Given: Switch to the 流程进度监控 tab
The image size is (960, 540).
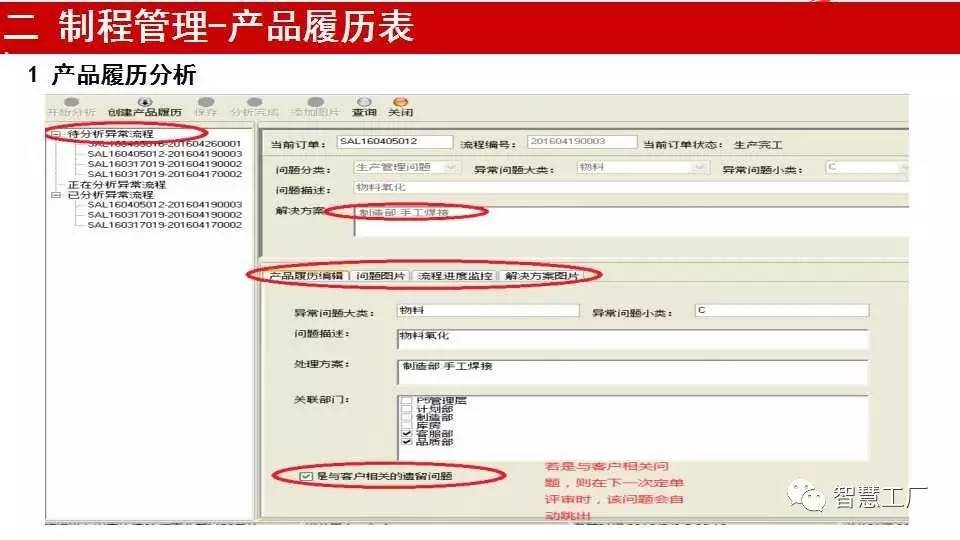Looking at the screenshot, I should (455, 276).
